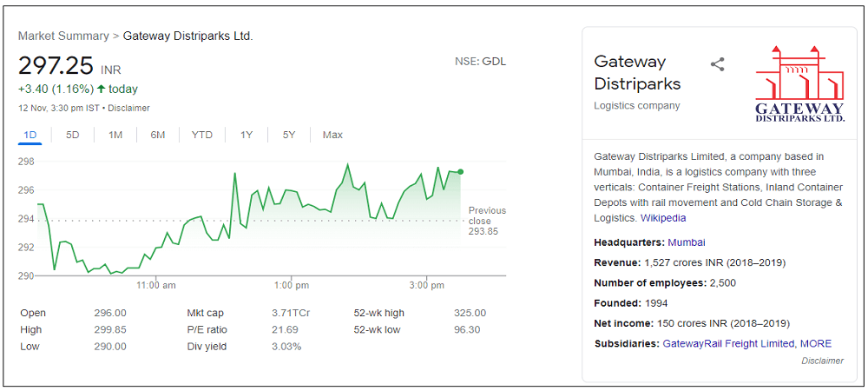Click the Mkt cap value 3.71TCr
This screenshot has width=868, height=391.
(x=291, y=313)
